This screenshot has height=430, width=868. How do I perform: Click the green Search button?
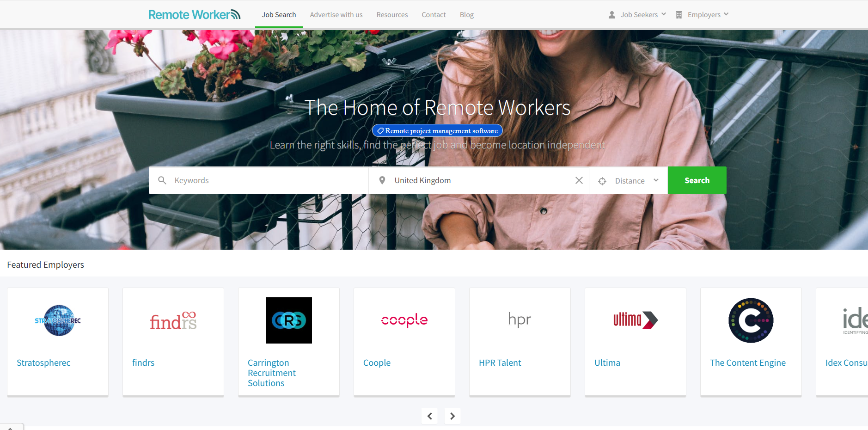point(697,180)
